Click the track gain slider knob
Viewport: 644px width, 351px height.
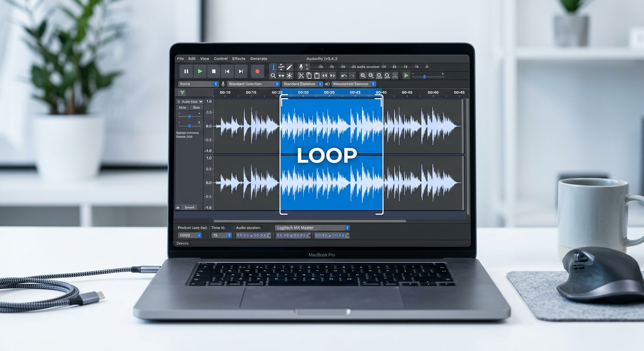189,117
